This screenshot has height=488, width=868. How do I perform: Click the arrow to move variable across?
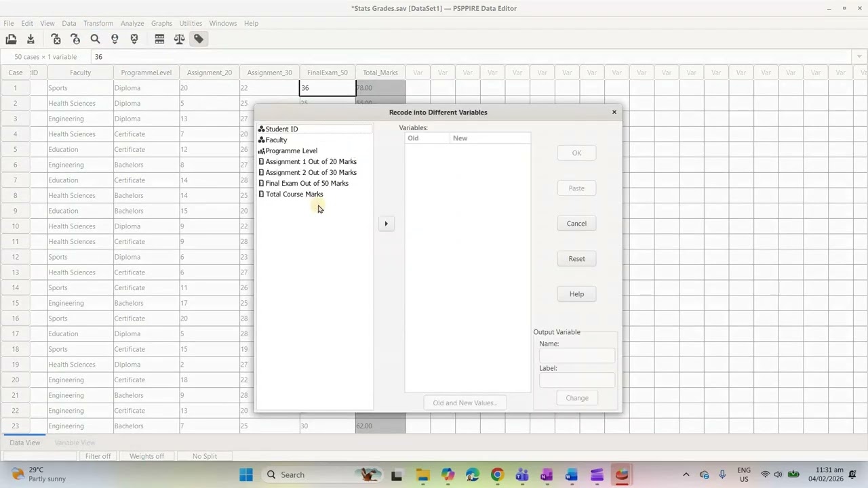pyautogui.click(x=386, y=224)
